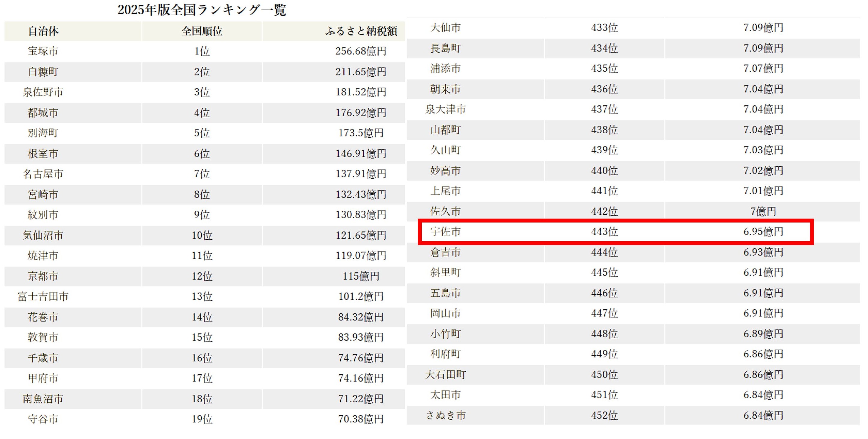The image size is (868, 439).
Task: Click the 名古屋市 entry
Action: tap(43, 174)
